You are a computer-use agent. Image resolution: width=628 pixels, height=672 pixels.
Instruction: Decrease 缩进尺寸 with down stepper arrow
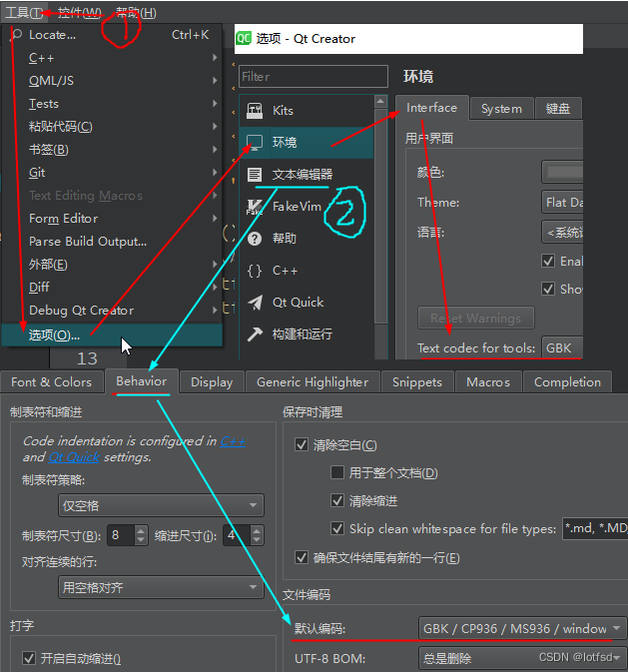pyautogui.click(x=257, y=540)
